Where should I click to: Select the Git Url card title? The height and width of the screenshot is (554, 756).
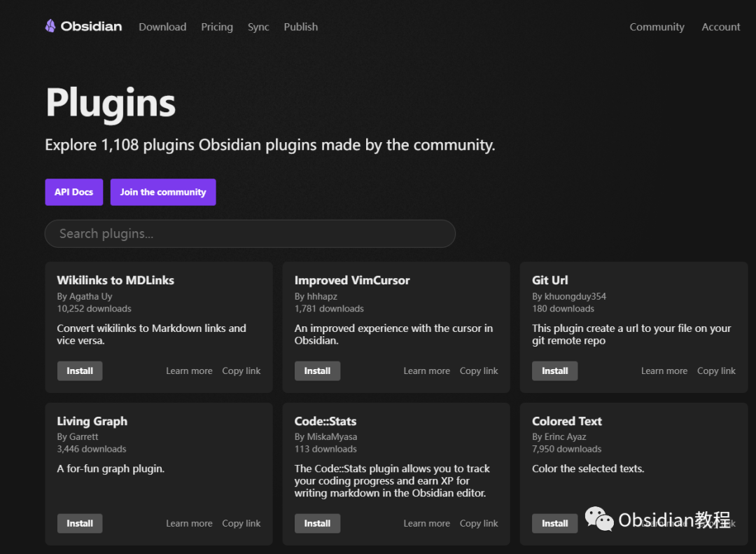550,280
